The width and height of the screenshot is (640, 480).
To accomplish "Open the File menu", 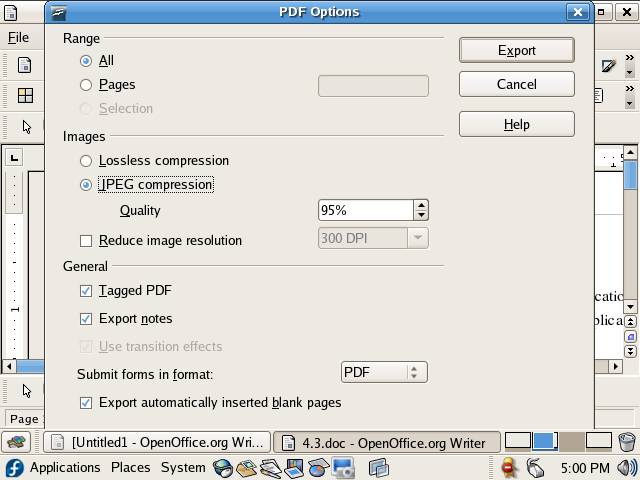I will pyautogui.click(x=18, y=38).
